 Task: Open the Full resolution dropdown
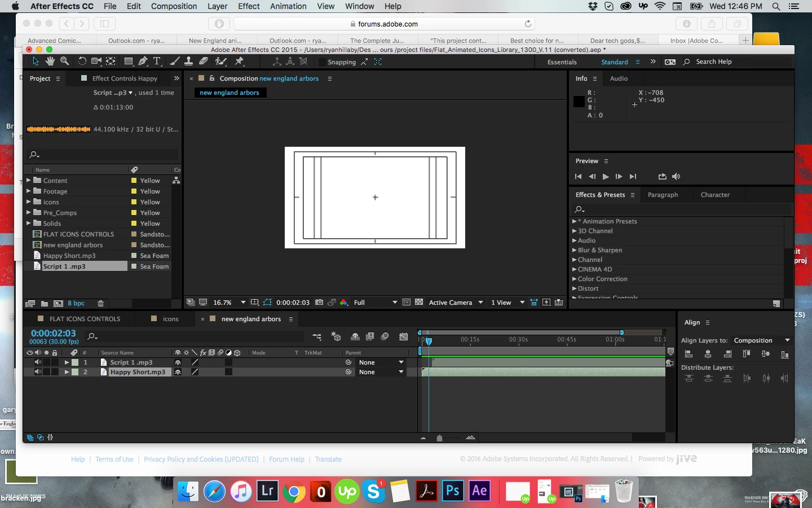pos(376,303)
